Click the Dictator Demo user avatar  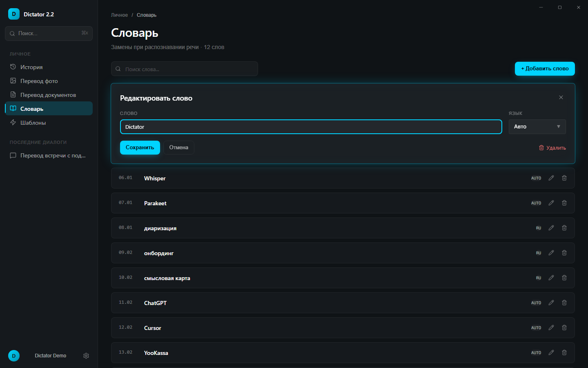click(14, 356)
